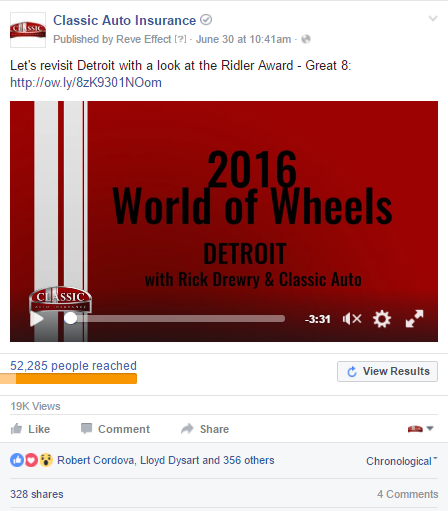Image resolution: width=448 pixels, height=511 pixels.
Task: Play the World of Wheels video
Action: (x=37, y=319)
